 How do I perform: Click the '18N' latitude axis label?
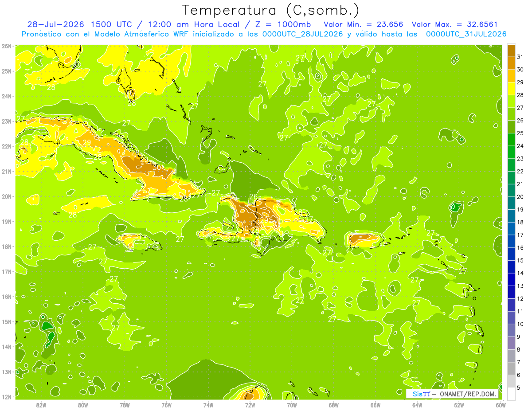click(x=6, y=246)
